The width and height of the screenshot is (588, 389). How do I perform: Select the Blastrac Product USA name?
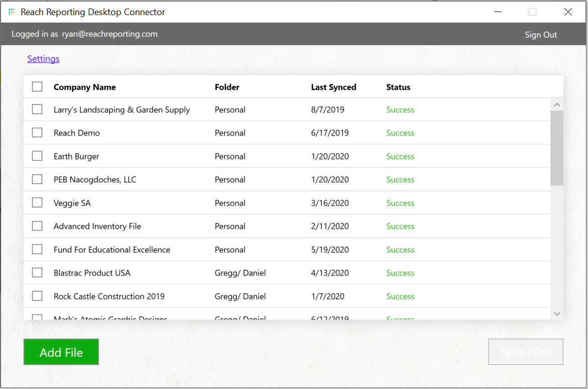[92, 273]
